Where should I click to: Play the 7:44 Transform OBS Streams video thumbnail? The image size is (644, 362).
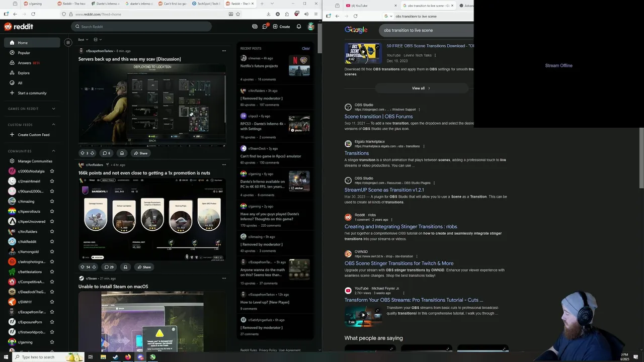363,315
